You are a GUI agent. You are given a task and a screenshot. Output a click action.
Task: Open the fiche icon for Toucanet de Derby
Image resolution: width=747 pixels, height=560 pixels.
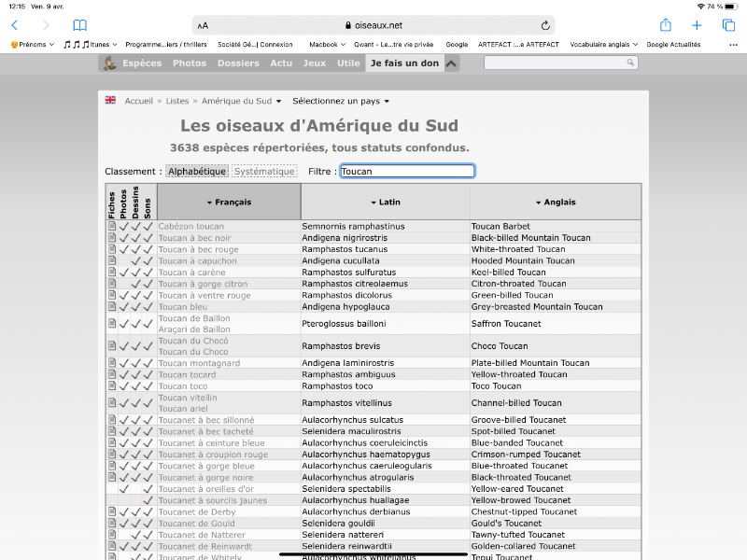112,511
